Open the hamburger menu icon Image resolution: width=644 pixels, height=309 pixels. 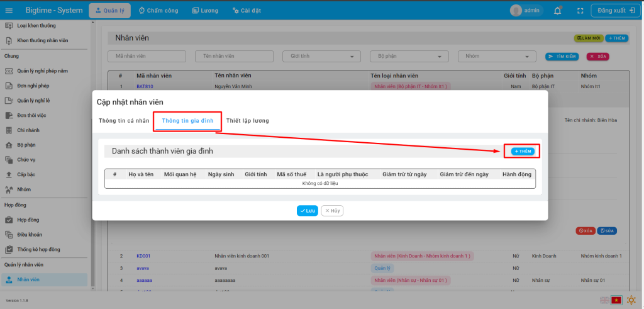click(x=9, y=11)
